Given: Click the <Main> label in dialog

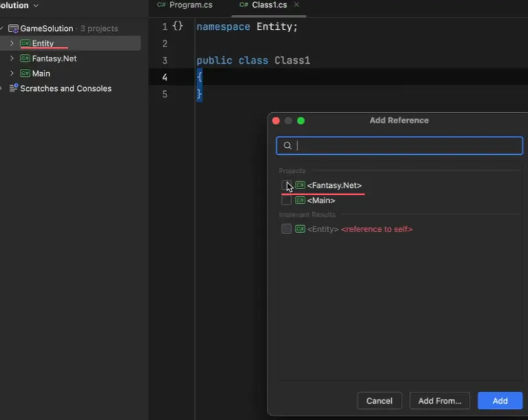Looking at the screenshot, I should point(321,200).
